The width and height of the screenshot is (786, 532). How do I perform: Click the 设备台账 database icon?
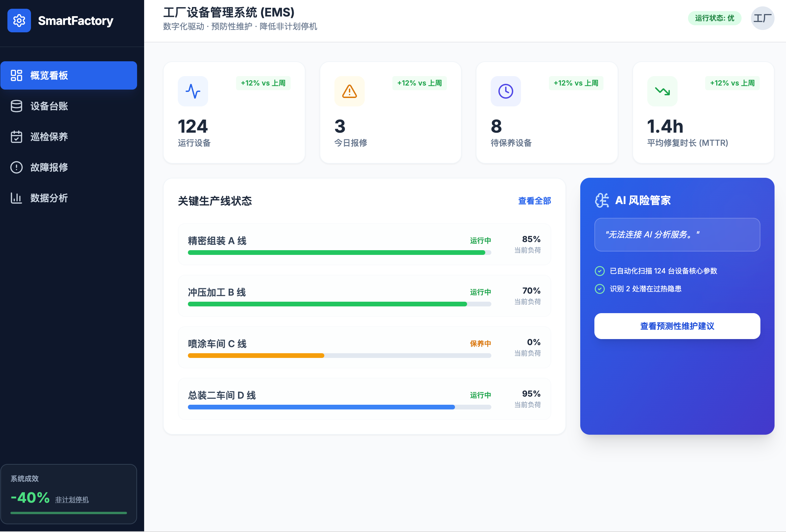click(16, 106)
